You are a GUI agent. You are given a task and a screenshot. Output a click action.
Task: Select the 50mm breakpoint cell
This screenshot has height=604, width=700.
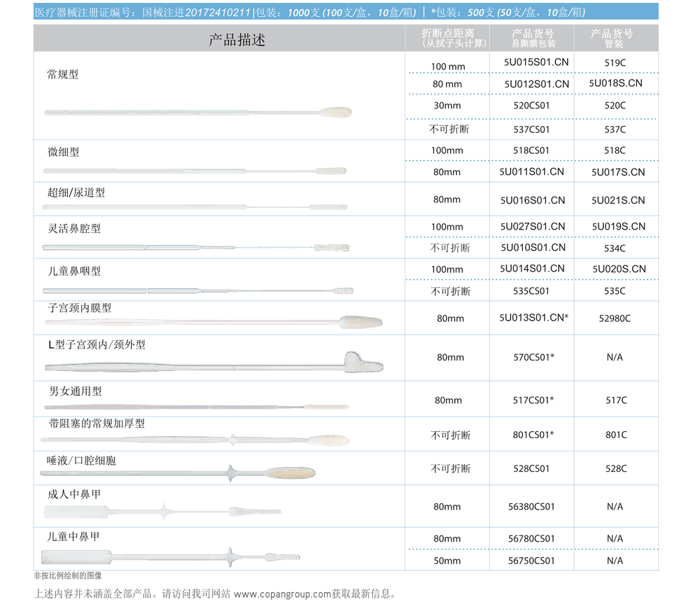coord(447,561)
